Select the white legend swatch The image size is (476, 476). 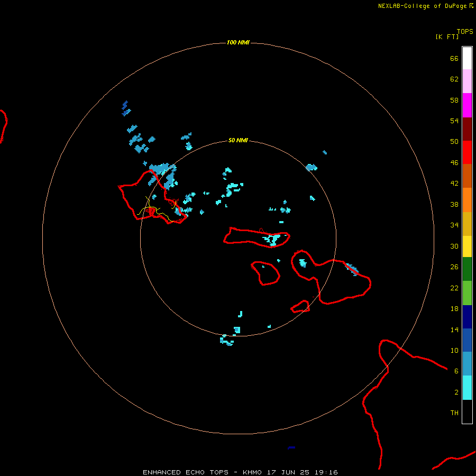467,58
